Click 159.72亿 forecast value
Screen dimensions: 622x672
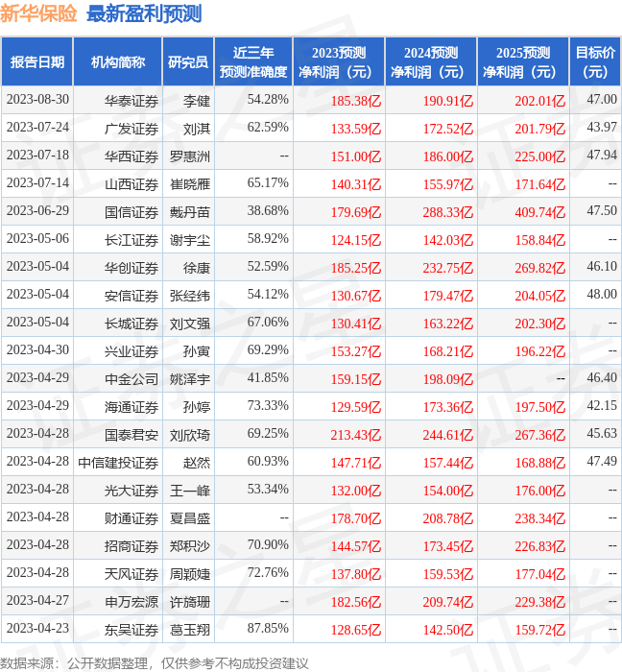pyautogui.click(x=539, y=631)
